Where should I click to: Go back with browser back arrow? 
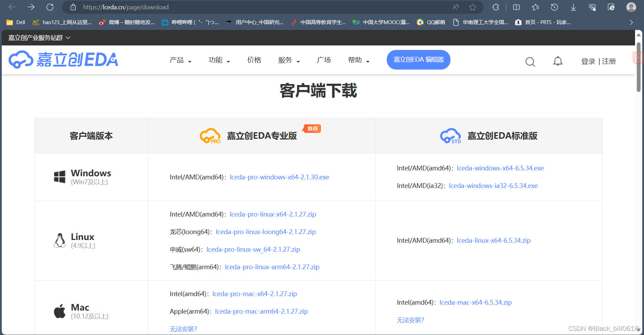[12, 7]
